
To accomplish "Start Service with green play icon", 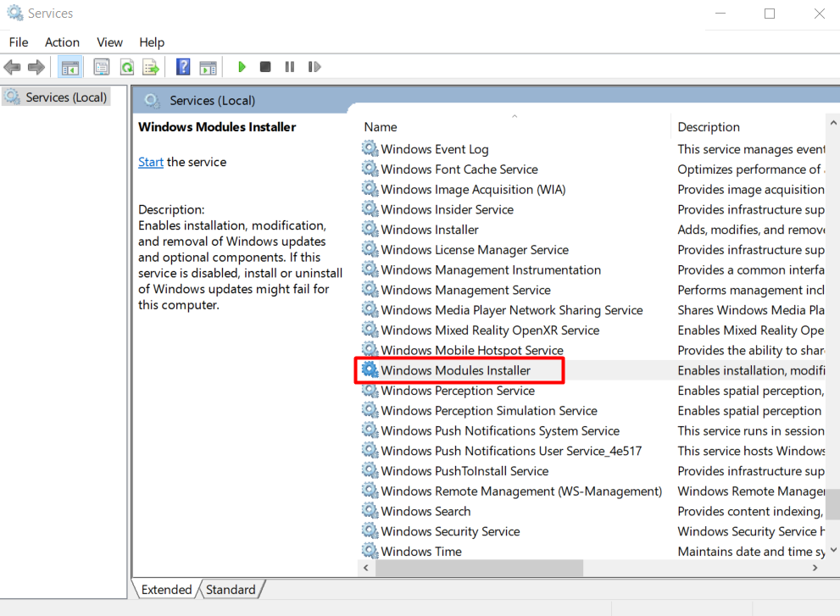I will tap(242, 67).
